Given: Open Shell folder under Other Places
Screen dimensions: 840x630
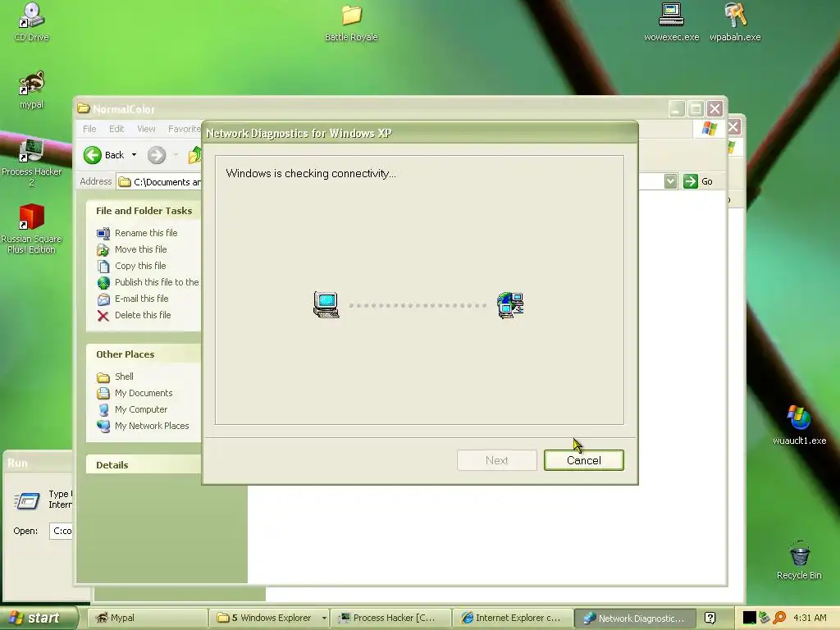Looking at the screenshot, I should (x=115, y=377).
